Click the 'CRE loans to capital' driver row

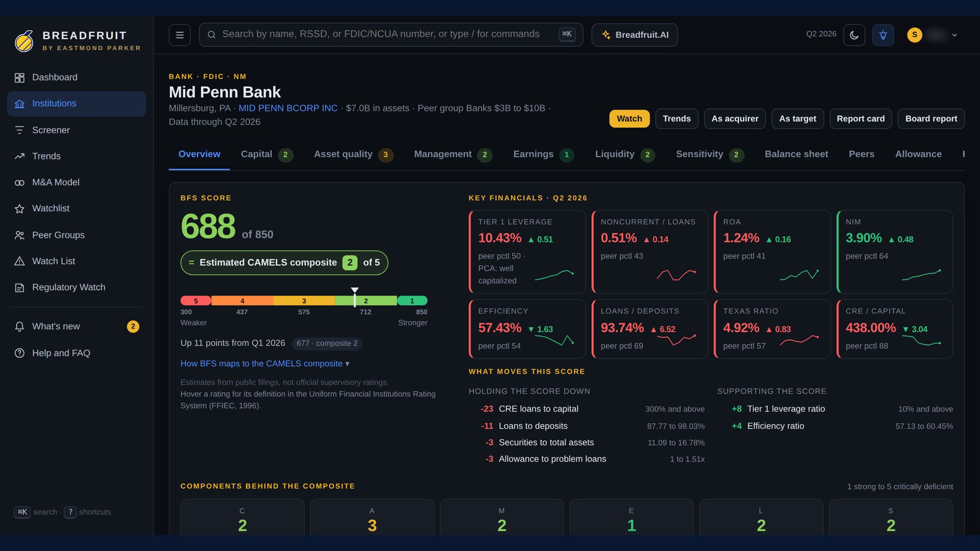(587, 409)
